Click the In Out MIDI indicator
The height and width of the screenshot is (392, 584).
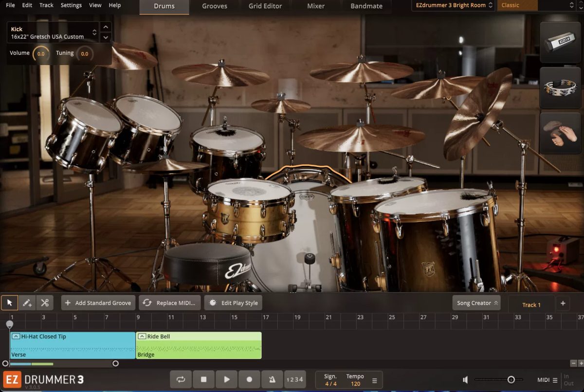point(568,380)
